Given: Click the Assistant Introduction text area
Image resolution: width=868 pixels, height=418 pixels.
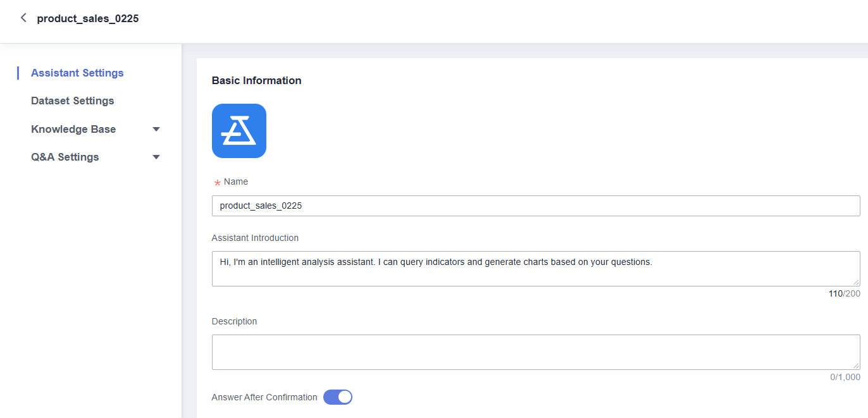Looking at the screenshot, I should pyautogui.click(x=536, y=269).
